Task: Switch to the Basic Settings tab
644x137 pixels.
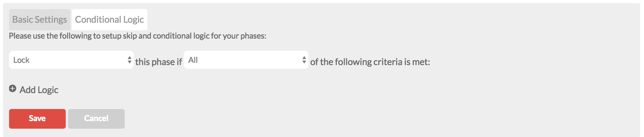Action: (40, 20)
